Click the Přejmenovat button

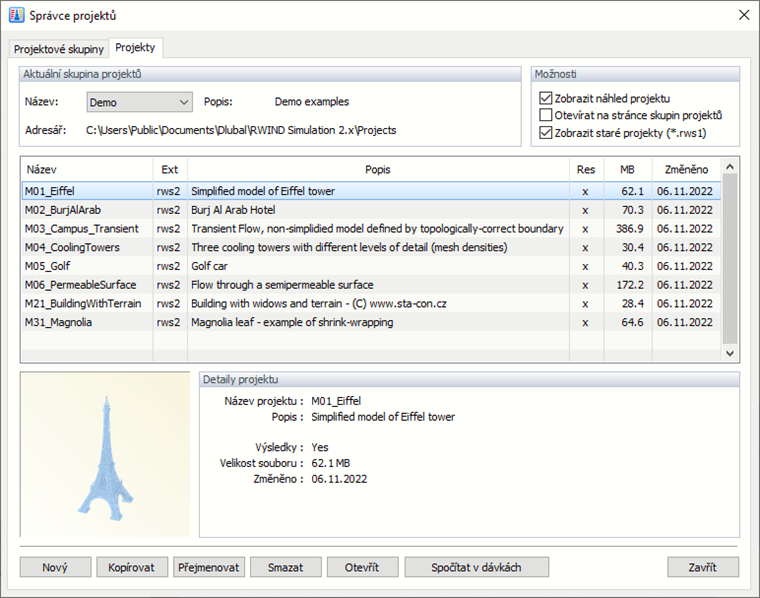pyautogui.click(x=208, y=567)
